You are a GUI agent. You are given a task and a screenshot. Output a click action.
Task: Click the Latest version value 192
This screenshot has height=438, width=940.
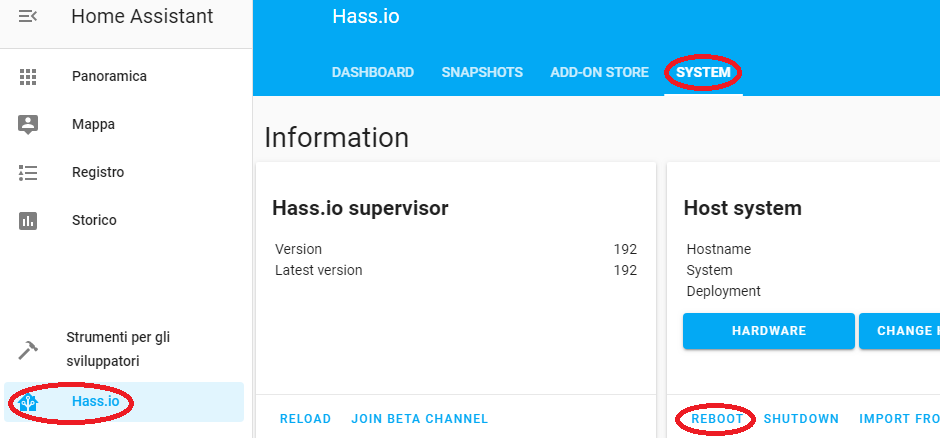click(x=625, y=270)
